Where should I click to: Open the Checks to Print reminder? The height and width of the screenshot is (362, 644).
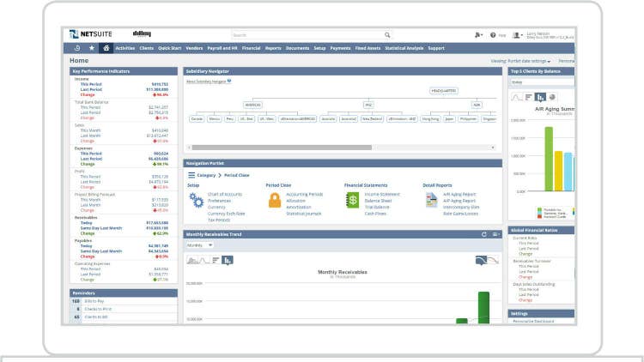point(98,309)
